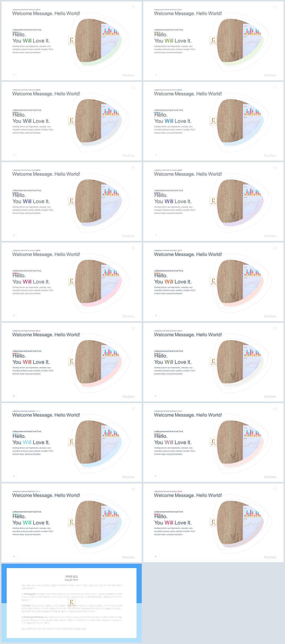Click the 'Illusion.' footer text on slide 12
Viewport: 285px width, 644px height.
point(128,477)
